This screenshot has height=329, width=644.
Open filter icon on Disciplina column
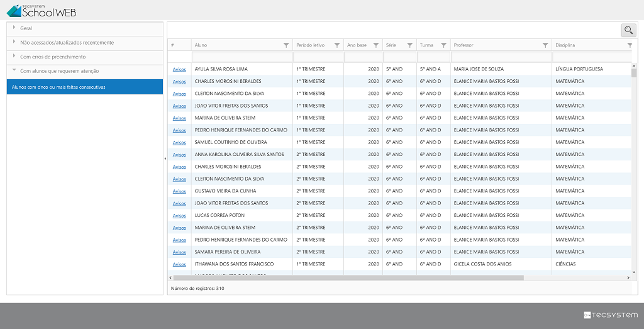(630, 45)
